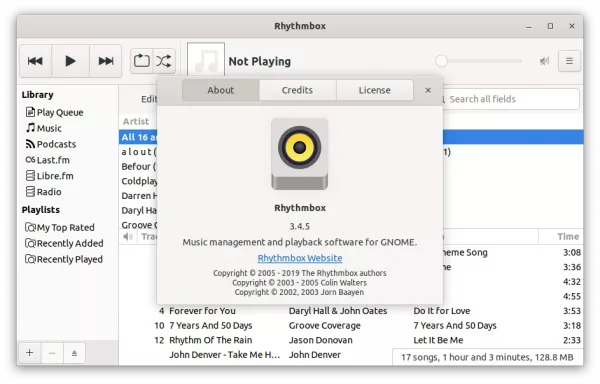Screen dimensions: 600x384
Task: Maximize the Rhythmbox window
Action: point(550,26)
